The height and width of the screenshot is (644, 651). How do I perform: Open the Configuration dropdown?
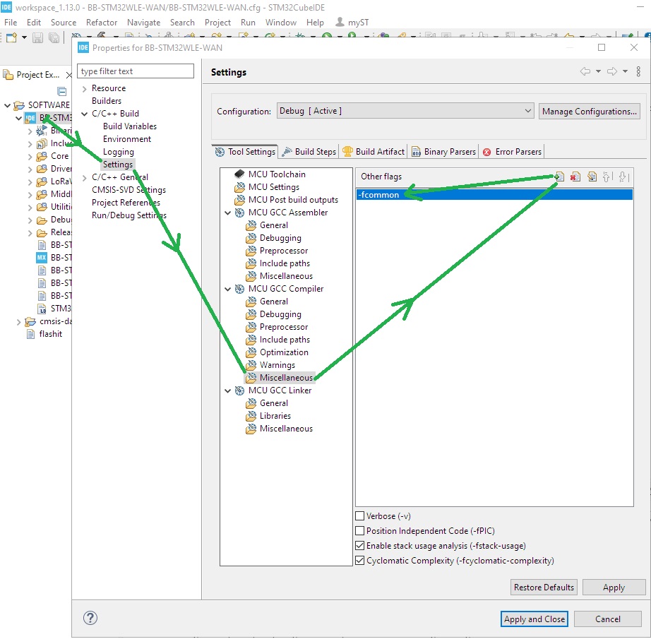[405, 112]
